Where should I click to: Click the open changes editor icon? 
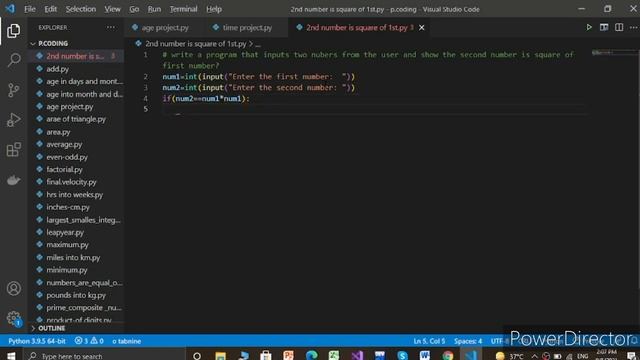tap(604, 27)
